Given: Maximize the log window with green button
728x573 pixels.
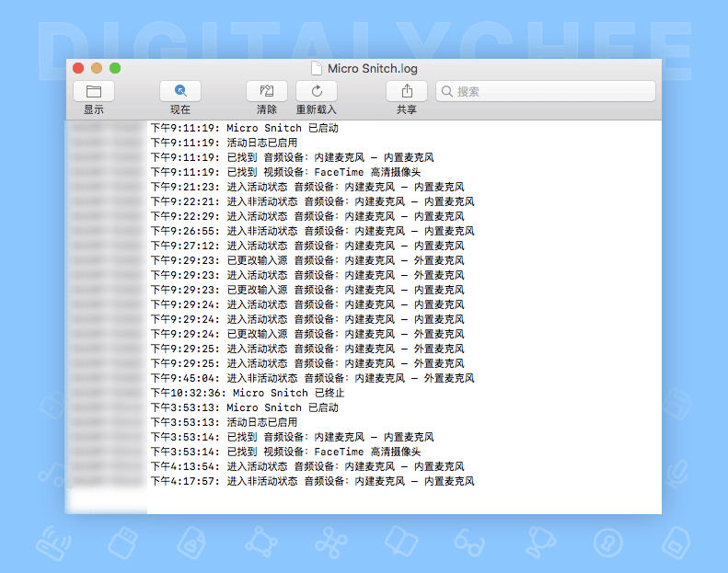Looking at the screenshot, I should tap(115, 68).
